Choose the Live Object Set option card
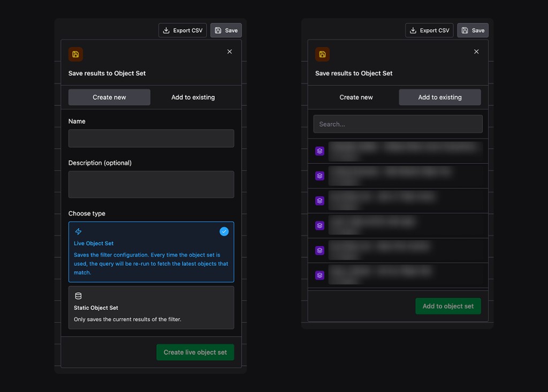Image resolution: width=548 pixels, height=392 pixels. (x=151, y=252)
